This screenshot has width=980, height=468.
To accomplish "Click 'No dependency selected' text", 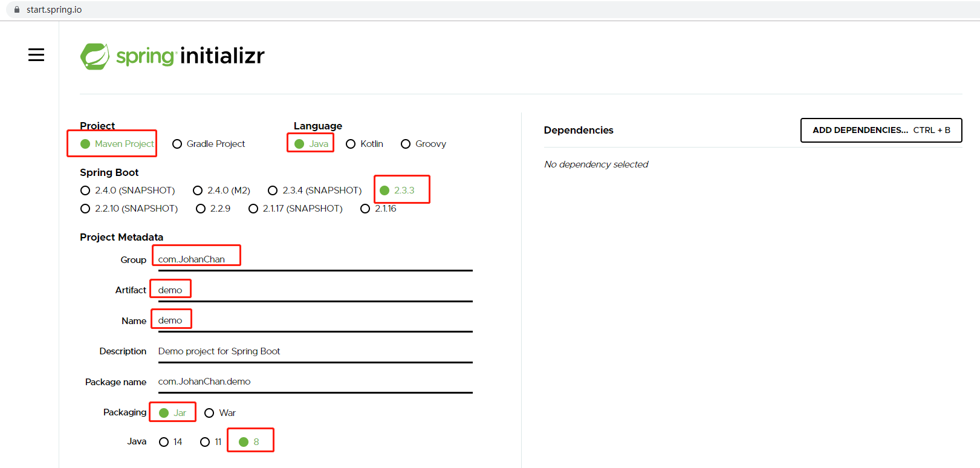I will pos(596,164).
